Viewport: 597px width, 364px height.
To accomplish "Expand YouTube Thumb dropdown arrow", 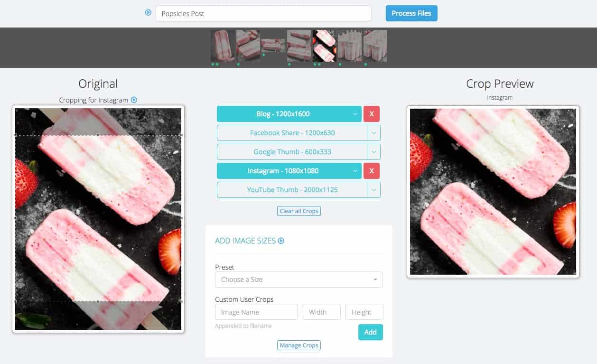I will [x=374, y=190].
